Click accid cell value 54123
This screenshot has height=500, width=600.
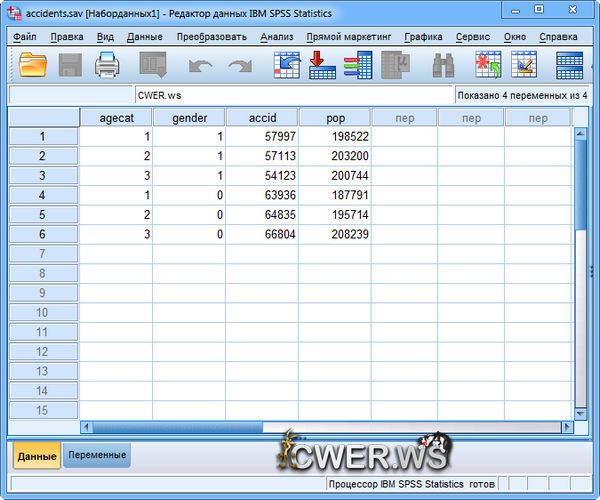262,176
